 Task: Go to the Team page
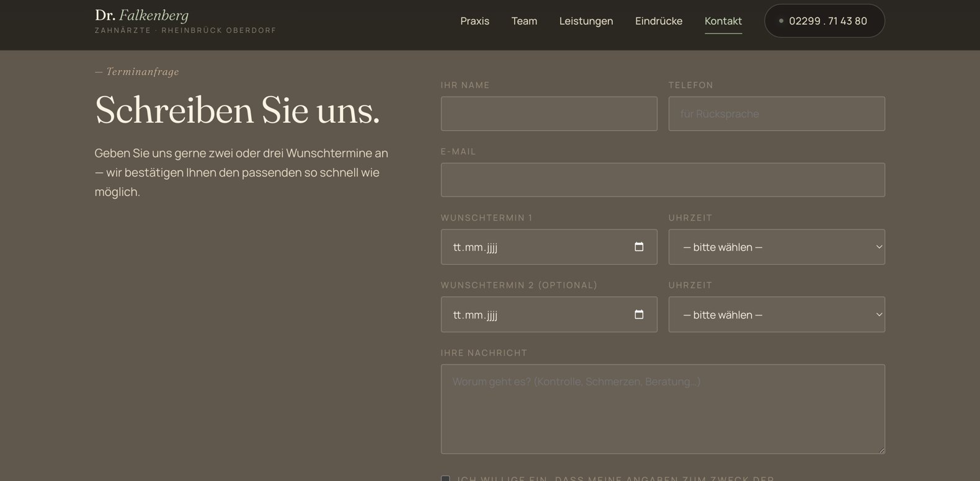(524, 21)
